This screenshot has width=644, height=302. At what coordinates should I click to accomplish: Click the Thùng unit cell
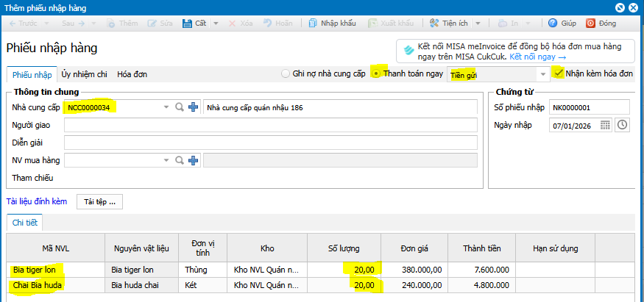click(x=202, y=270)
